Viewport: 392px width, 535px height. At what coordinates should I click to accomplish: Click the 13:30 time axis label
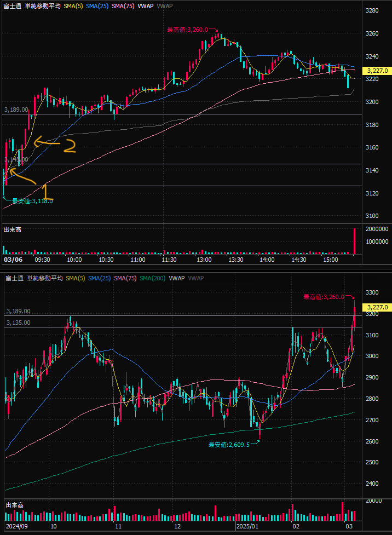(x=236, y=260)
